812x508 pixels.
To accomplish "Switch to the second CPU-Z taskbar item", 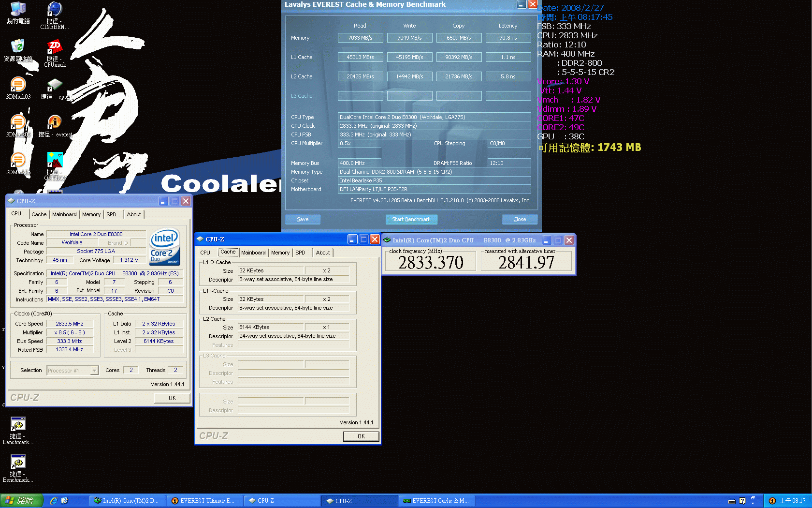I will (360, 501).
